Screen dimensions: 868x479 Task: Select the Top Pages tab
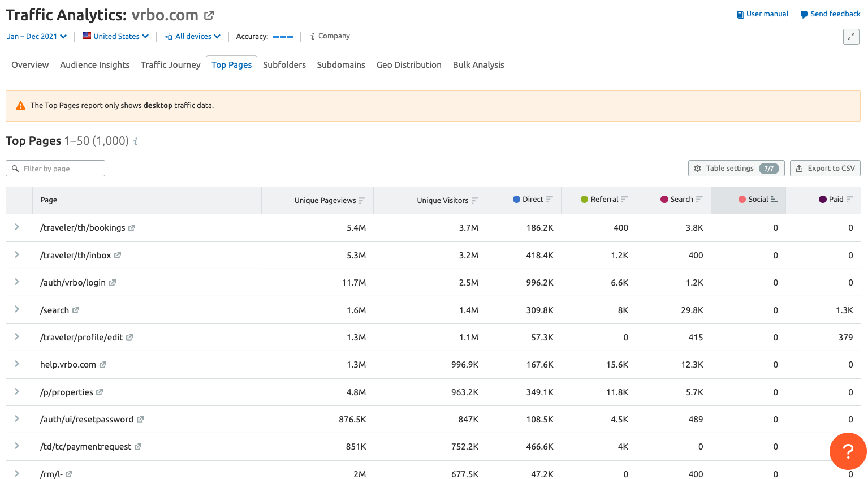[232, 65]
